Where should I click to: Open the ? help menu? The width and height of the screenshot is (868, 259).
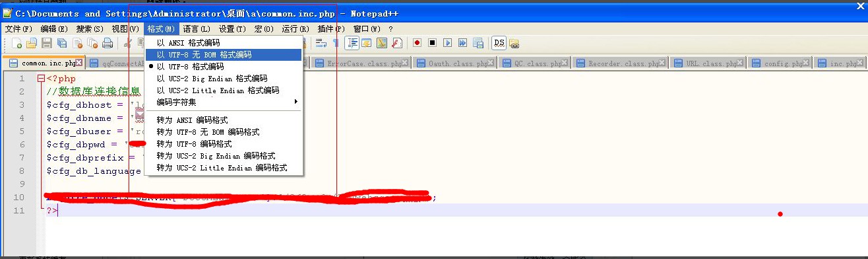tap(390, 29)
